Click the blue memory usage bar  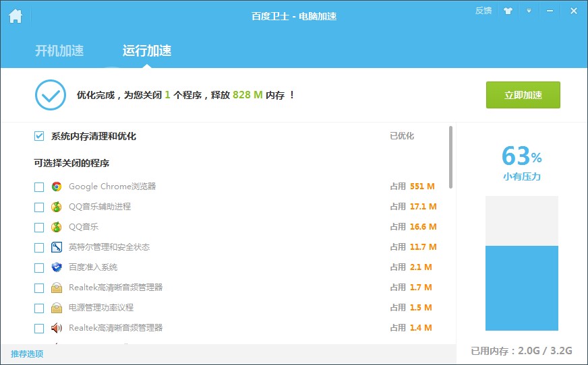point(522,288)
